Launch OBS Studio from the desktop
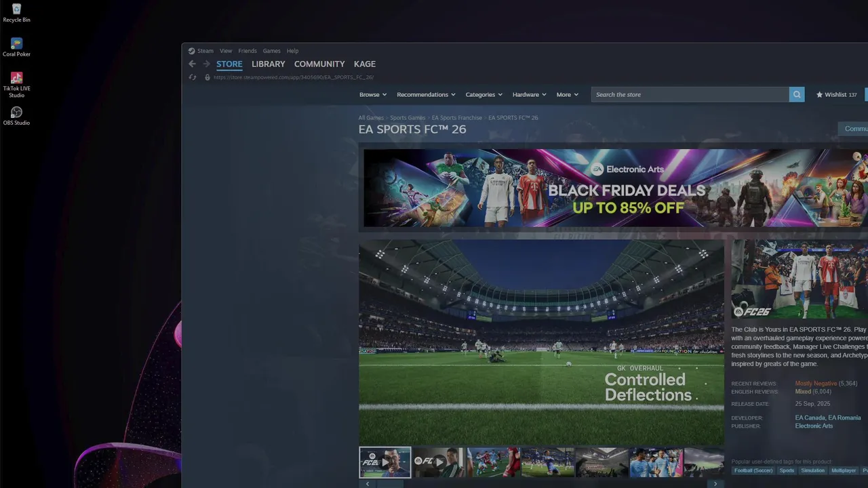 (x=16, y=115)
